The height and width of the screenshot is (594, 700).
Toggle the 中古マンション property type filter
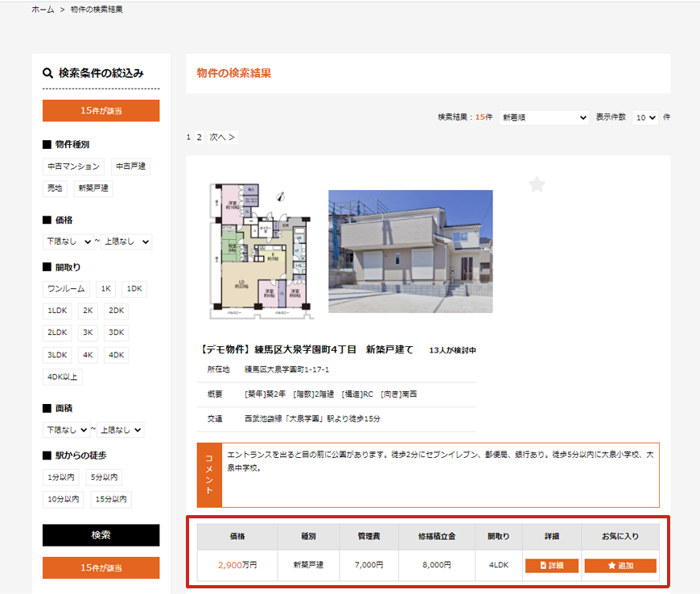[73, 167]
